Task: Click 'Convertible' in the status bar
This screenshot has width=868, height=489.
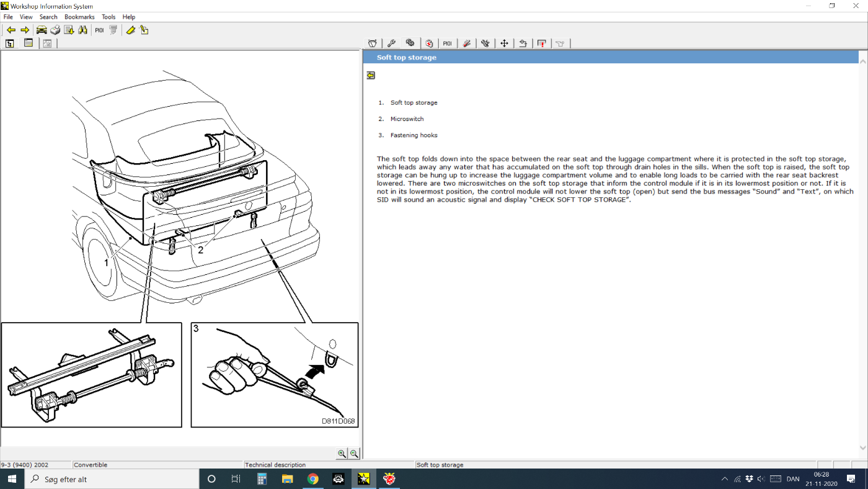Action: tap(91, 465)
